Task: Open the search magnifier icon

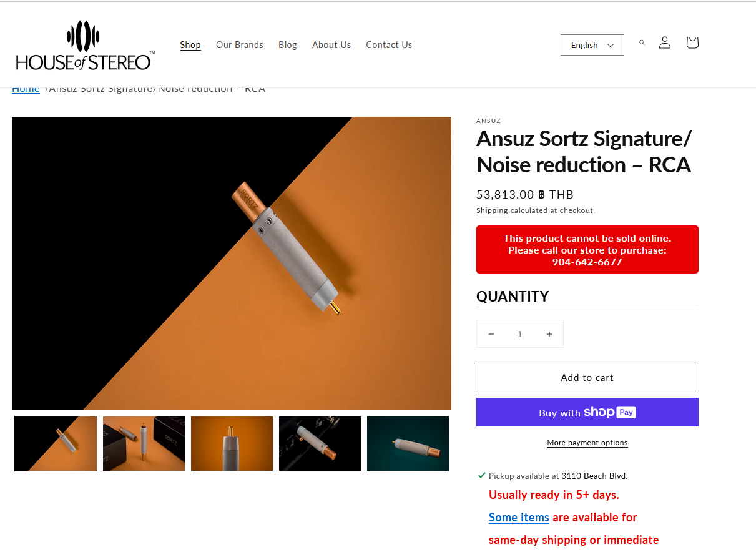Action: [x=642, y=42]
